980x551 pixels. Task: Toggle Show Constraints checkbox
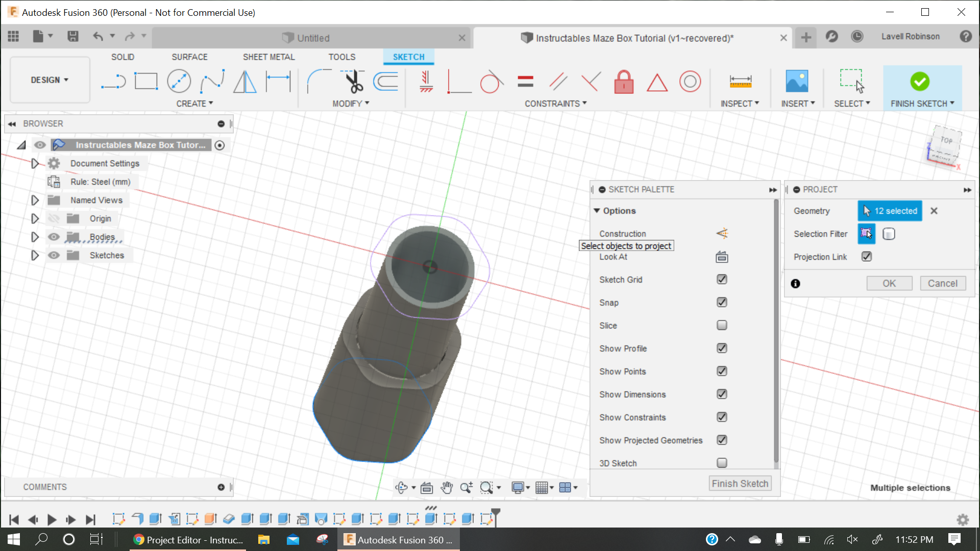722,417
